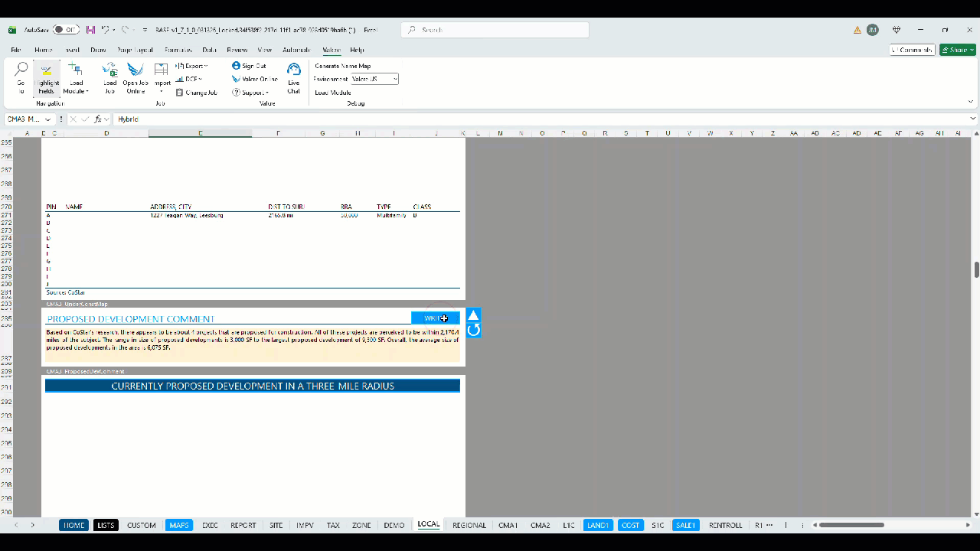Click the blue refresh arrow icon

(x=473, y=330)
